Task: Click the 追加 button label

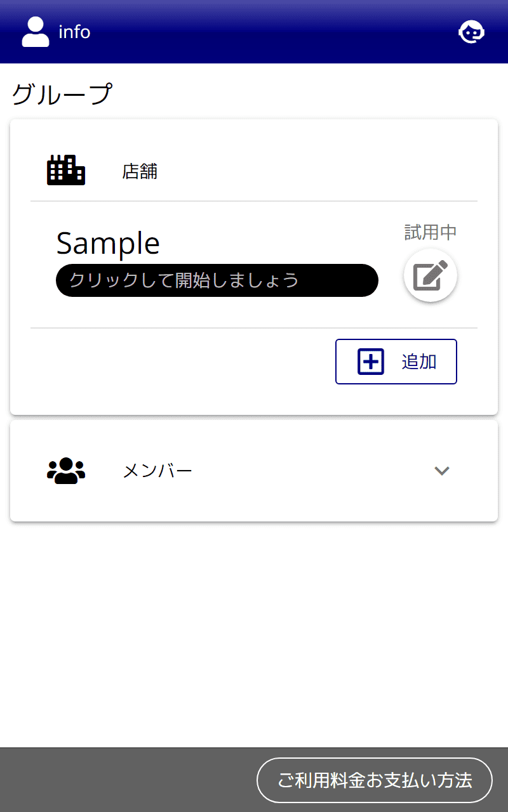Action: [x=419, y=362]
